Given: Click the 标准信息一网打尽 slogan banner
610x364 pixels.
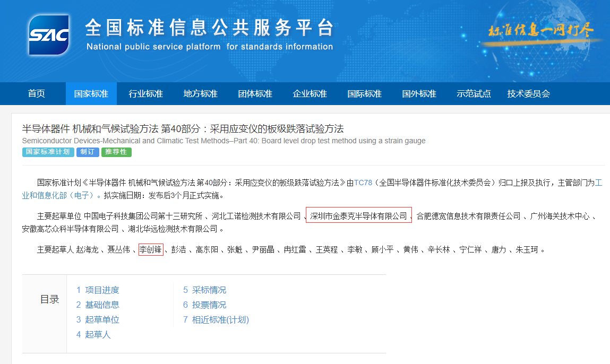Looking at the screenshot, I should pyautogui.click(x=541, y=30).
